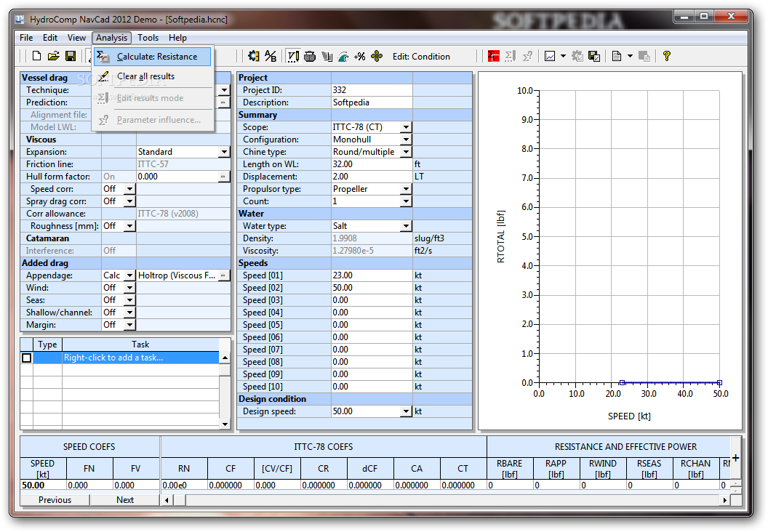768x532 pixels.
Task: Click the Displacement value 2.00
Action: pos(372,177)
